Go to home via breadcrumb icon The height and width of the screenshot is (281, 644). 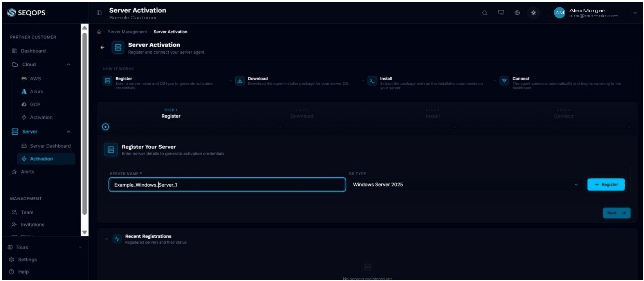coord(99,32)
